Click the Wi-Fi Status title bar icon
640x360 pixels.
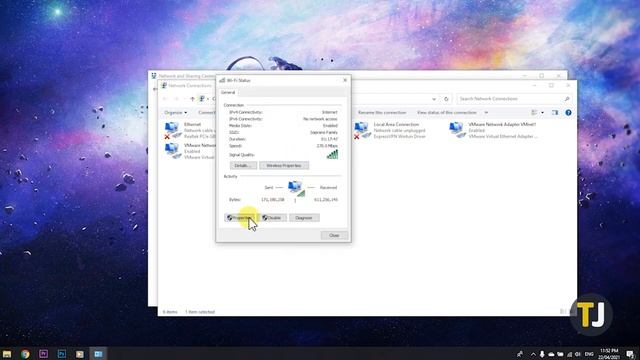(222, 80)
